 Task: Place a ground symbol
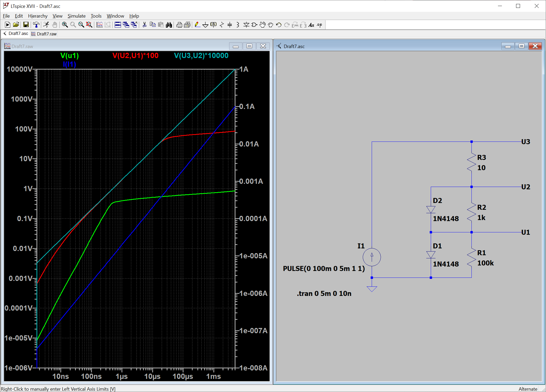(206, 25)
